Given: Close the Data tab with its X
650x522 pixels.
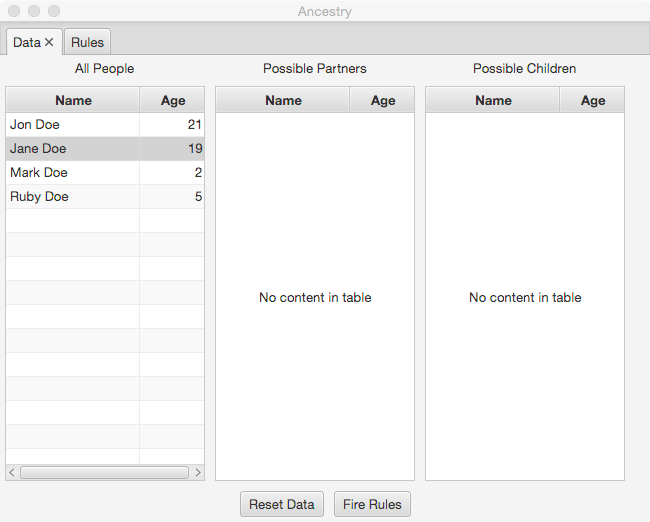Looking at the screenshot, I should 49,42.
